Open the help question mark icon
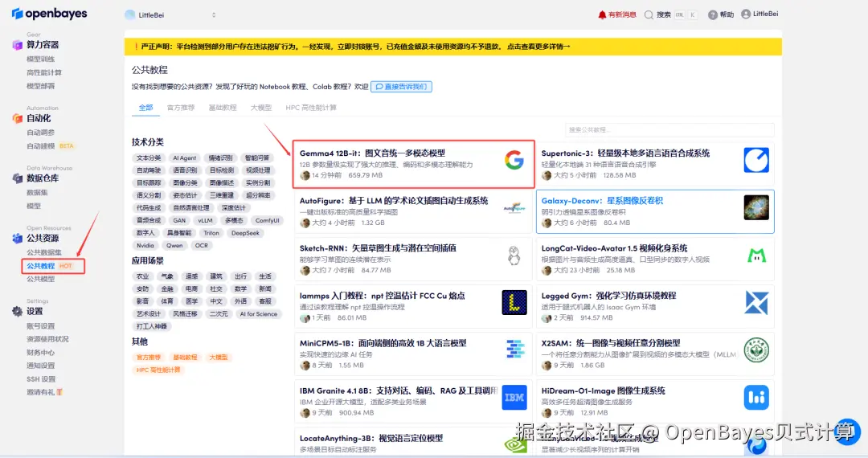The height and width of the screenshot is (458, 868). [x=713, y=15]
